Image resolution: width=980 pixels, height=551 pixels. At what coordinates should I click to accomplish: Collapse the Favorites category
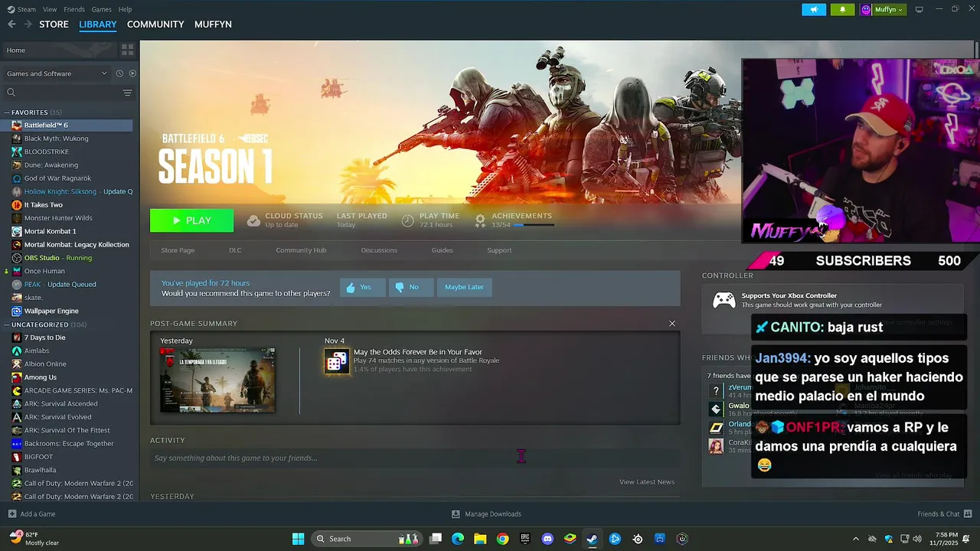point(7,112)
